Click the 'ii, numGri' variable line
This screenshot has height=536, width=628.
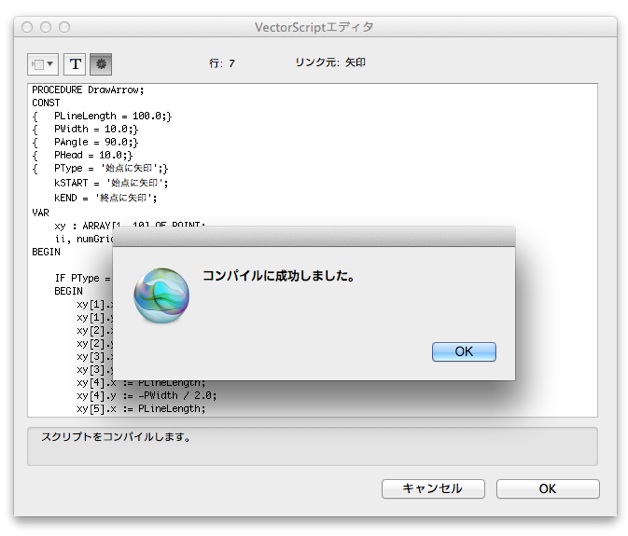coord(84,239)
